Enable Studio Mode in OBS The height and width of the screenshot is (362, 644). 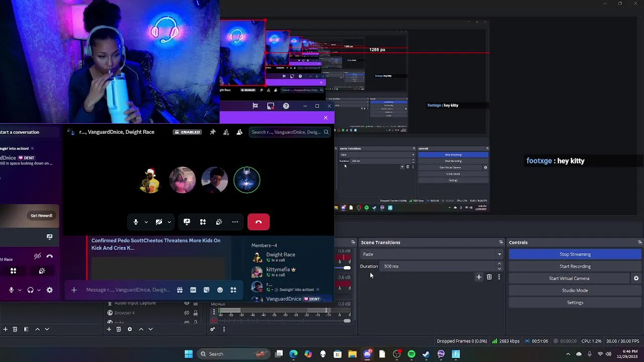[x=575, y=291]
